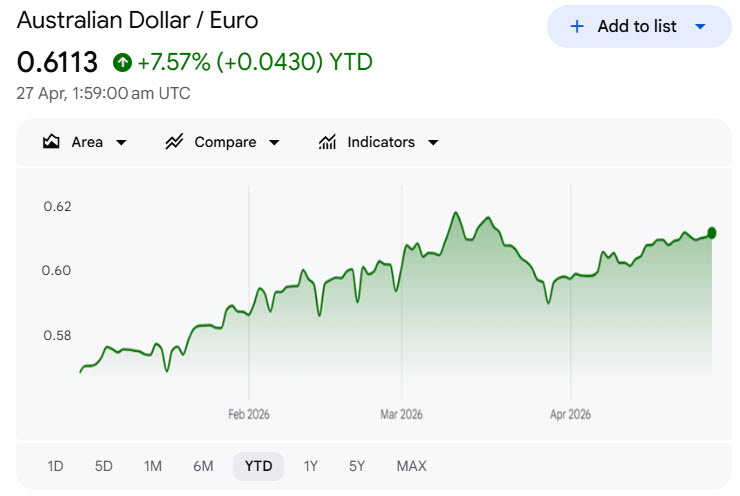Click the green endpoint dot on chart
The height and width of the screenshot is (496, 740).
tap(712, 233)
